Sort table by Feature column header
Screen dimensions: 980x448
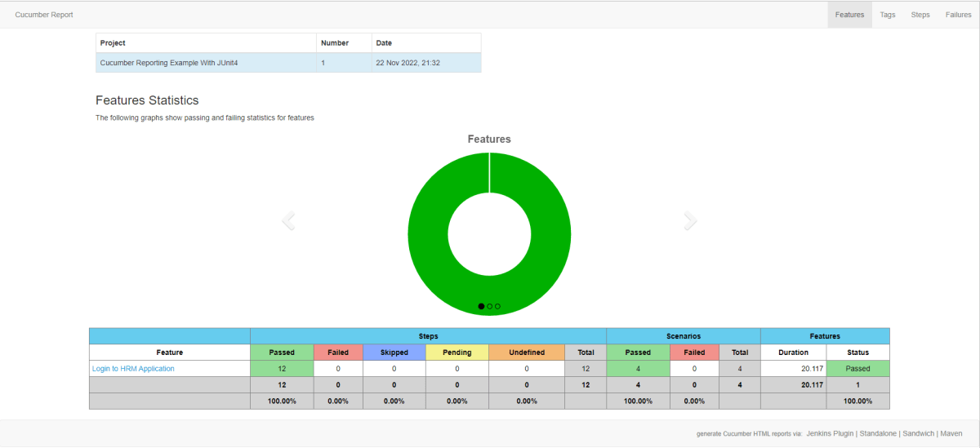169,353
